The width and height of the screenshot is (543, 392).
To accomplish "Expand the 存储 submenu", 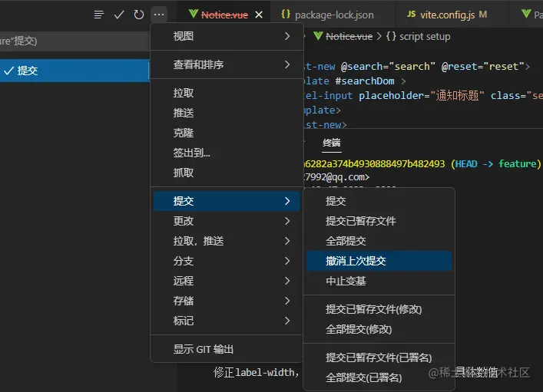I will (x=227, y=301).
